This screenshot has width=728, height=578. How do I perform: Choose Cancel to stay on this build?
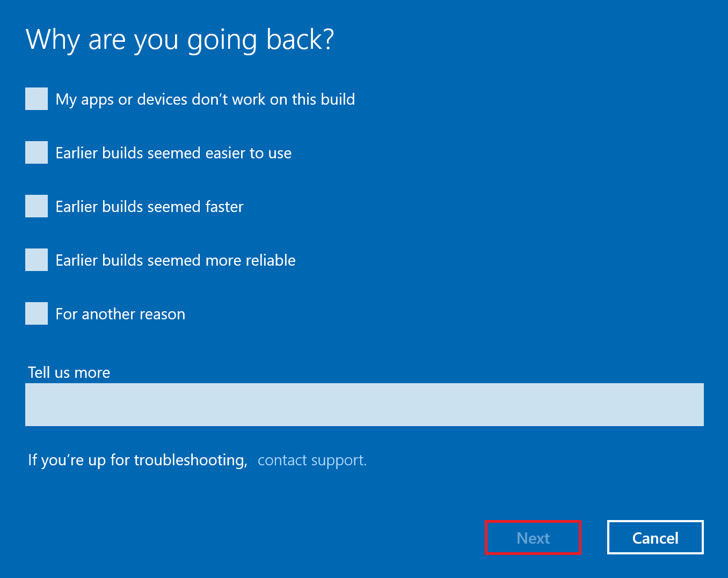(x=655, y=537)
